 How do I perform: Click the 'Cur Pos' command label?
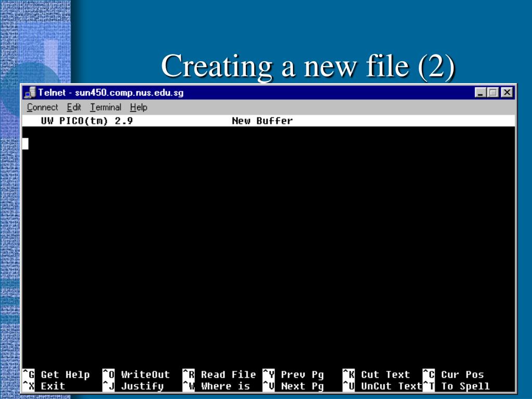(x=462, y=375)
